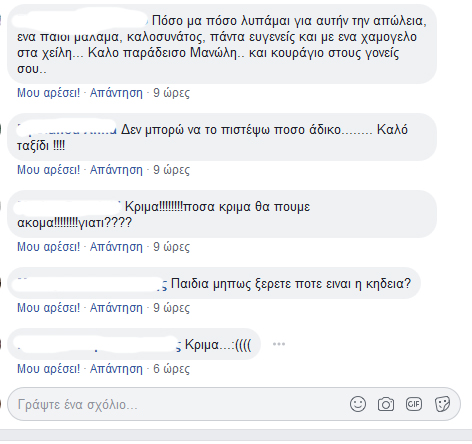Reply to the Καλο παράδεισο Μανώλη comment

[116, 93]
